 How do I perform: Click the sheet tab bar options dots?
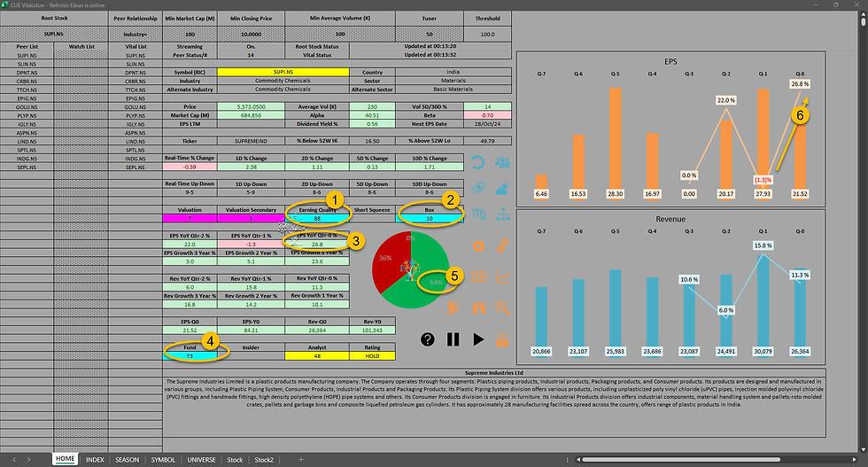pos(567,460)
